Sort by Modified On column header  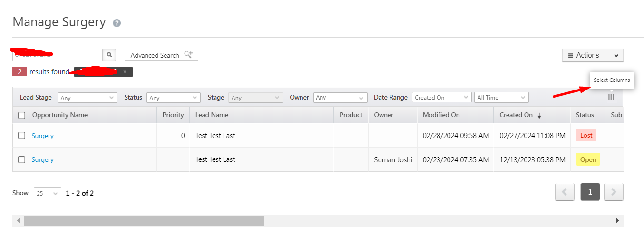441,115
